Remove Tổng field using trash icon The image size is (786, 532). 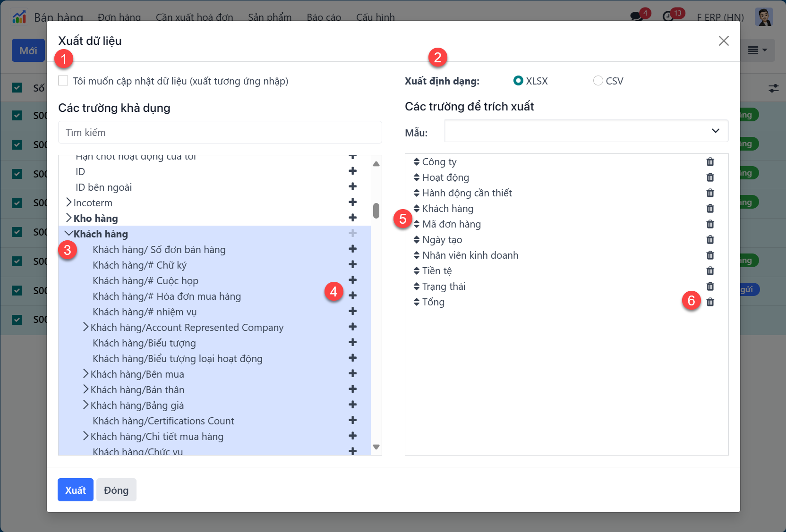coord(710,302)
